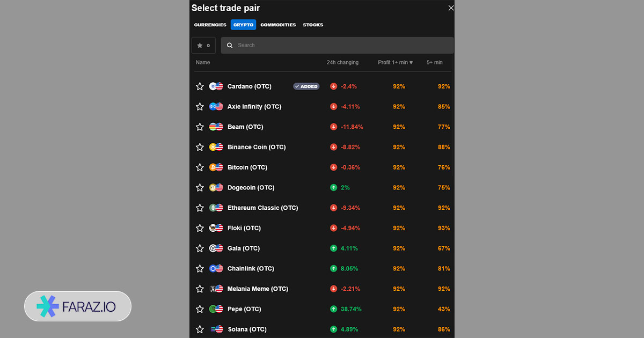Select the Melania Meme (OTC) pair
644x338 pixels.
tap(258, 289)
